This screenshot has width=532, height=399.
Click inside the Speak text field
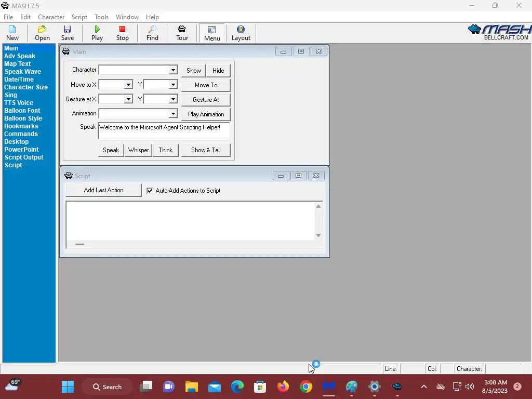pyautogui.click(x=164, y=131)
